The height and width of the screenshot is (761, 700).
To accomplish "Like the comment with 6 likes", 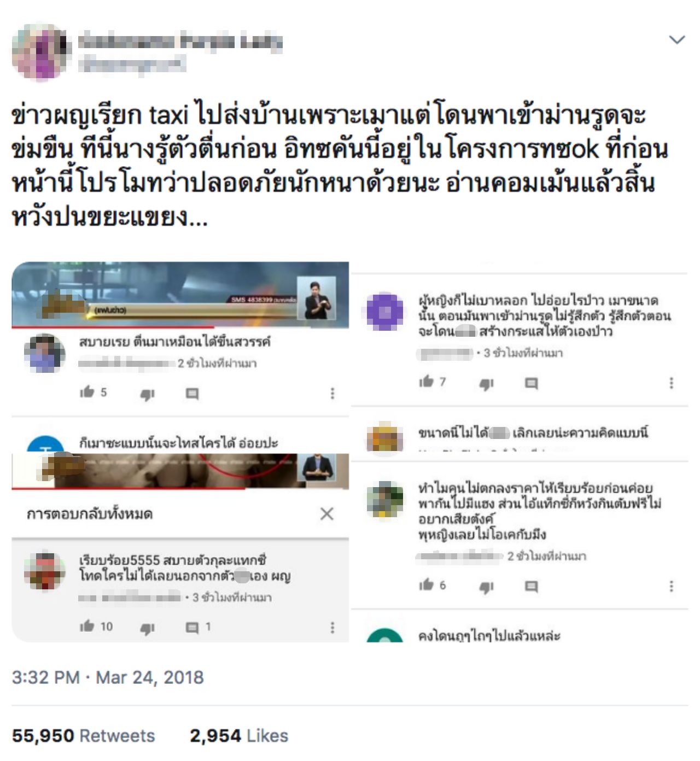I will (x=427, y=584).
